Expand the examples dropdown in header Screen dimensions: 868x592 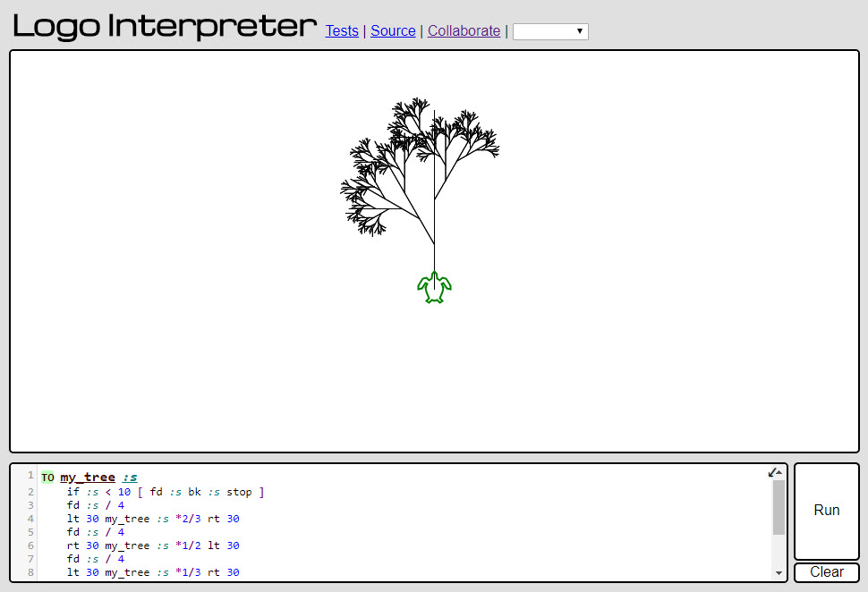[x=550, y=31]
